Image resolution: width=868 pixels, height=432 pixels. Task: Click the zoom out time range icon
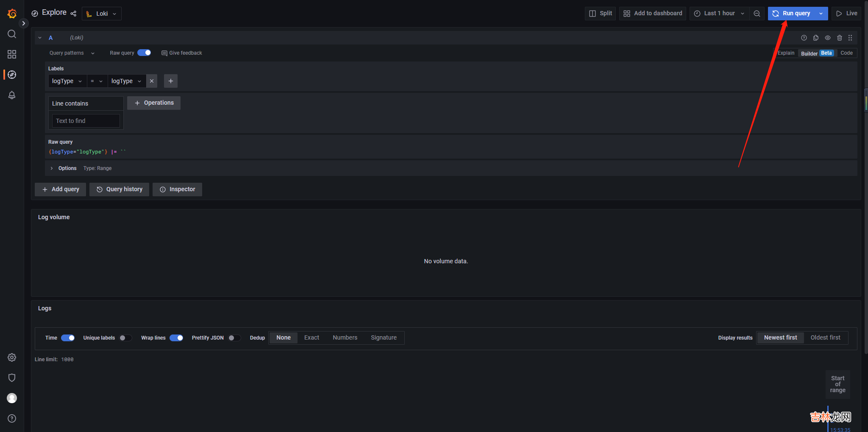point(757,14)
